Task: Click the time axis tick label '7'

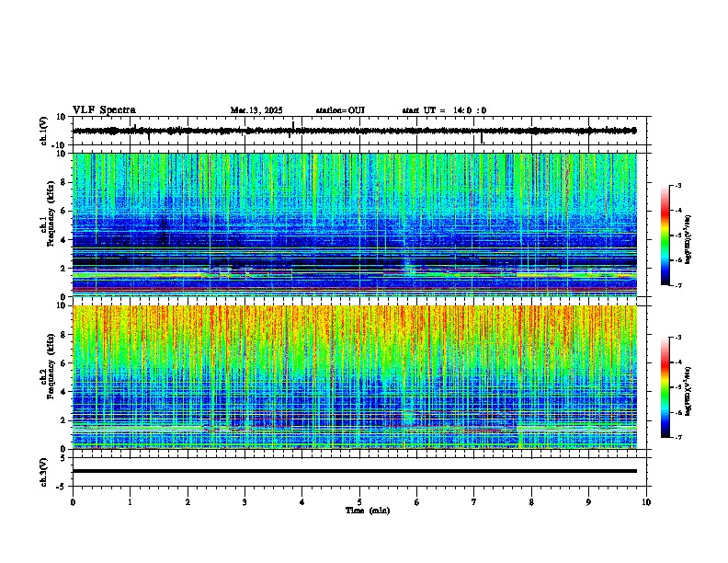Action: pyautogui.click(x=474, y=502)
